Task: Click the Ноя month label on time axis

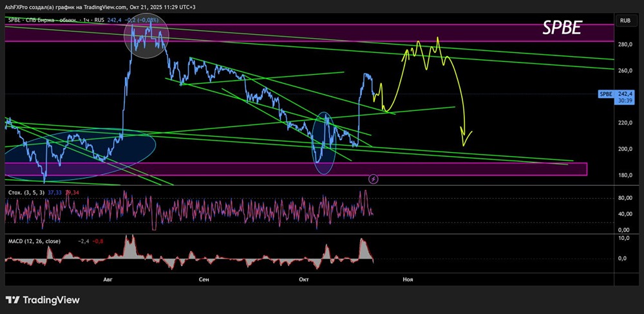Action: pyautogui.click(x=408, y=279)
